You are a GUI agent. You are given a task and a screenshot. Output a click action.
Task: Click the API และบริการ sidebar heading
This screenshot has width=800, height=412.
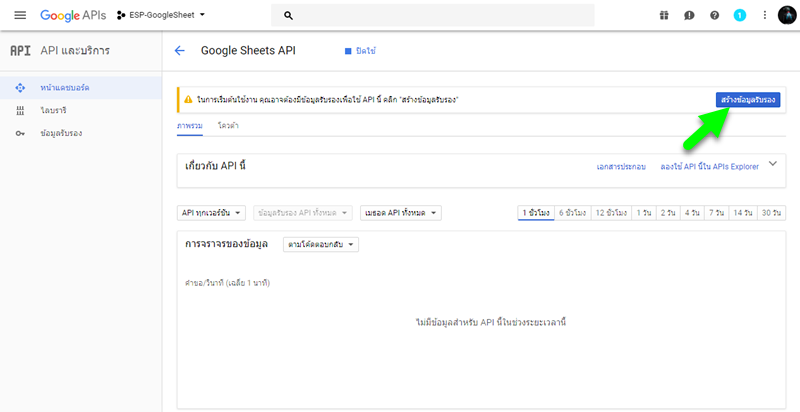[75, 50]
